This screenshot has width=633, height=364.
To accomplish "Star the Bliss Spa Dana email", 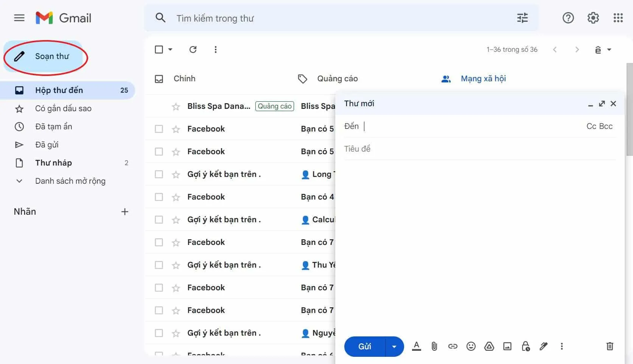I will click(176, 107).
